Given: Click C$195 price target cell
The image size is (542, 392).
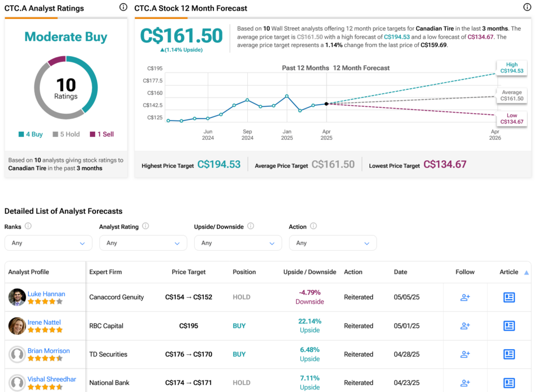Looking at the screenshot, I should pos(188,326).
